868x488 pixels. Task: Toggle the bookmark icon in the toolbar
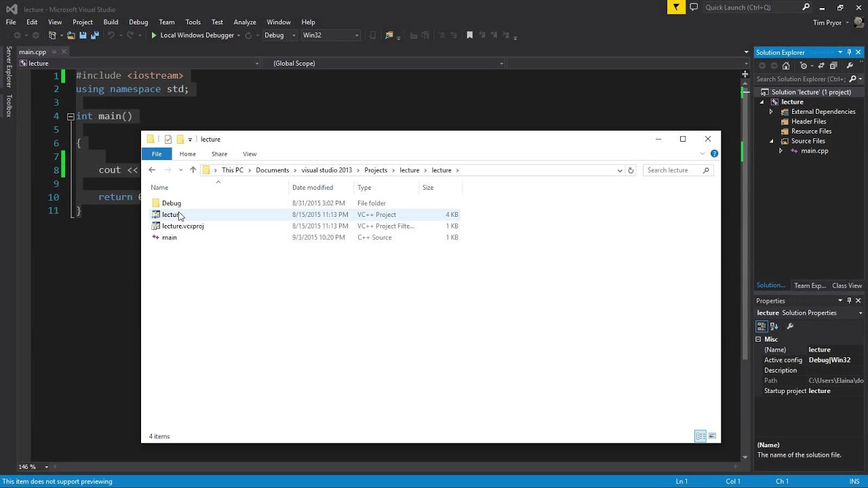tap(469, 35)
